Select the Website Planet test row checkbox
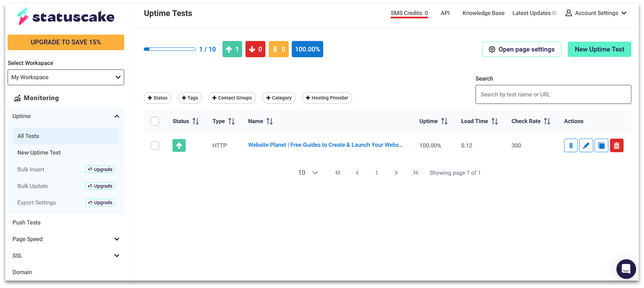 pos(155,145)
